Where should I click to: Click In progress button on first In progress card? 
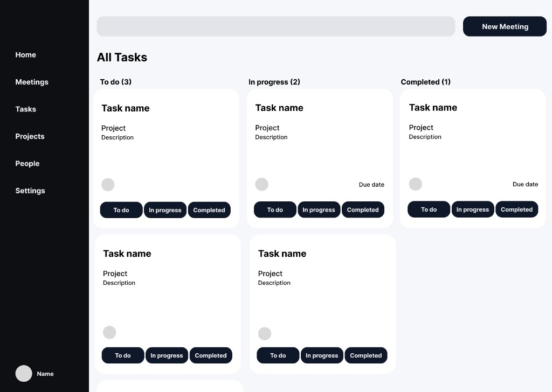[319, 209]
